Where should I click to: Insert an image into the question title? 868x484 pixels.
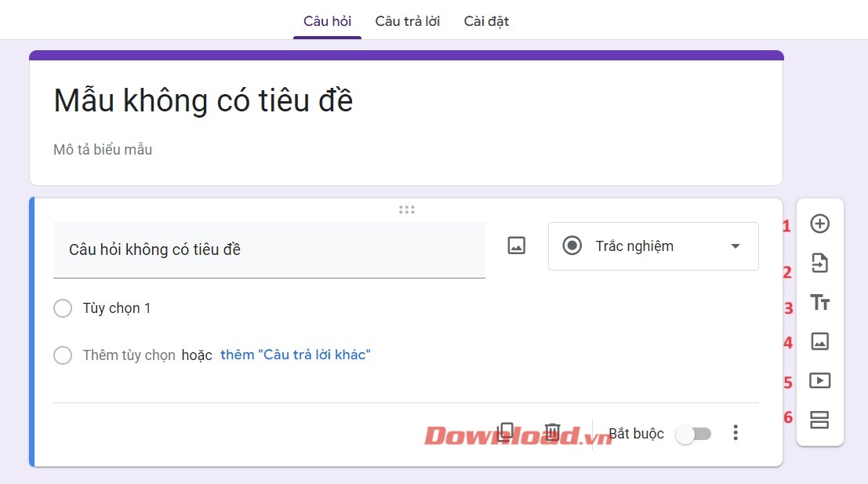[x=517, y=246]
